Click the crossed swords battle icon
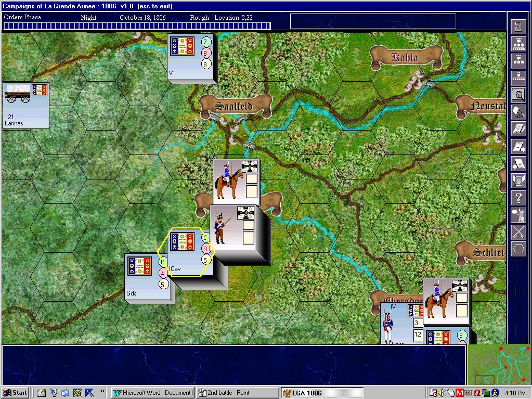 [518, 232]
